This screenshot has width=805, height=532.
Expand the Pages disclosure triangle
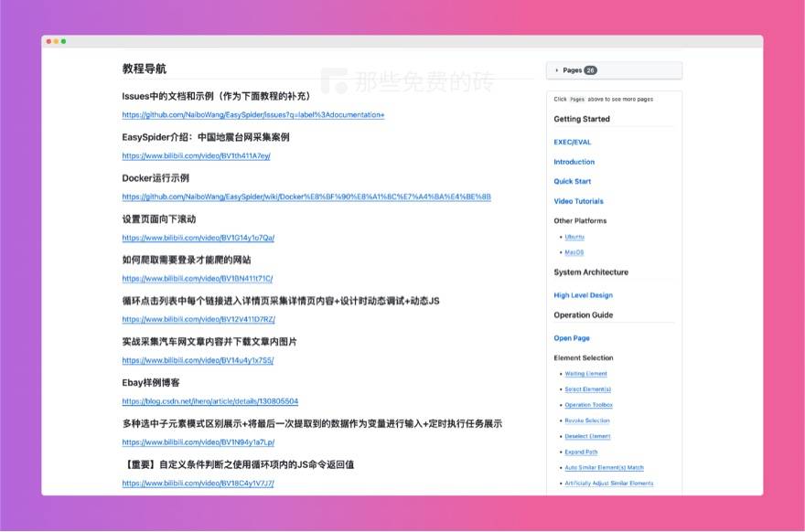pyautogui.click(x=556, y=70)
